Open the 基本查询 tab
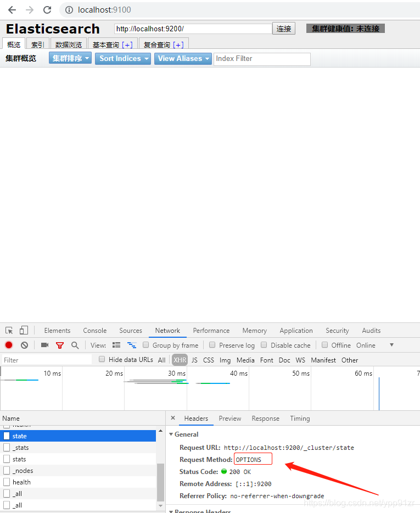The image size is (420, 513). click(x=113, y=44)
